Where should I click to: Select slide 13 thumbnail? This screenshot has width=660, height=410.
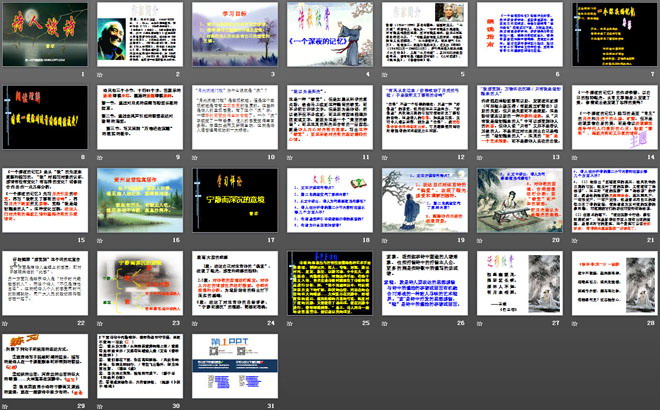coord(520,117)
